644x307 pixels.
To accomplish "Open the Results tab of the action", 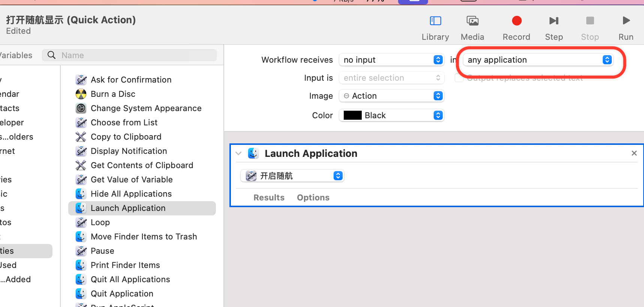I will [x=269, y=197].
